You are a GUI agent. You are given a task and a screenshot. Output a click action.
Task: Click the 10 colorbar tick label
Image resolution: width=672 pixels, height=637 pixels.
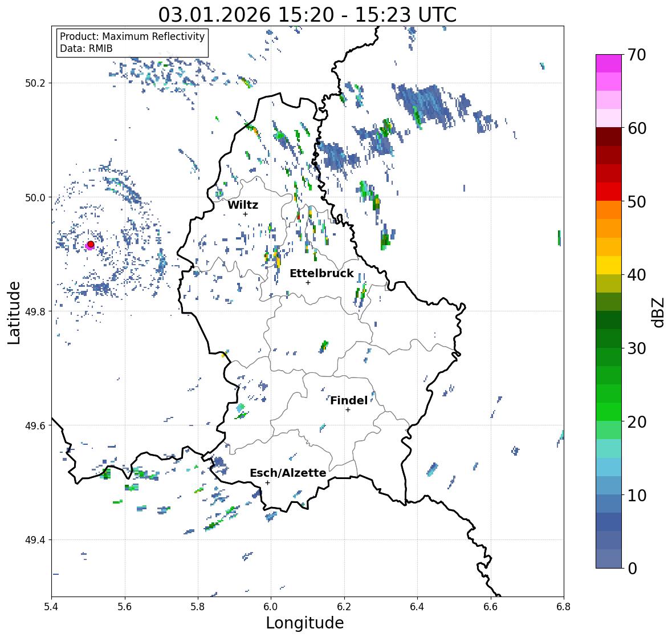click(x=637, y=495)
